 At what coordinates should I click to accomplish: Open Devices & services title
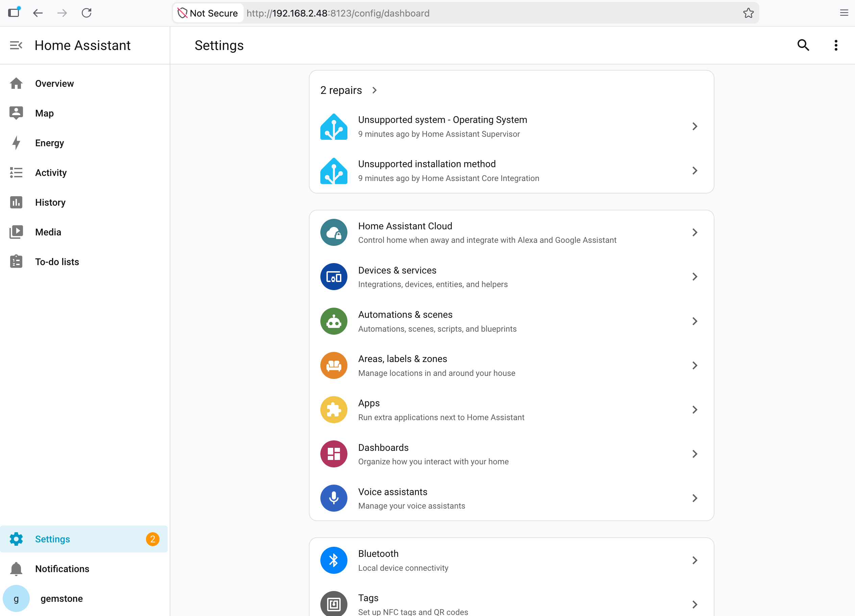coord(397,271)
